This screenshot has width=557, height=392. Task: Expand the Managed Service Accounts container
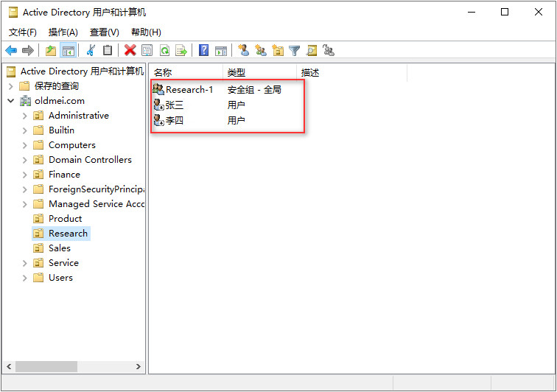click(x=24, y=204)
